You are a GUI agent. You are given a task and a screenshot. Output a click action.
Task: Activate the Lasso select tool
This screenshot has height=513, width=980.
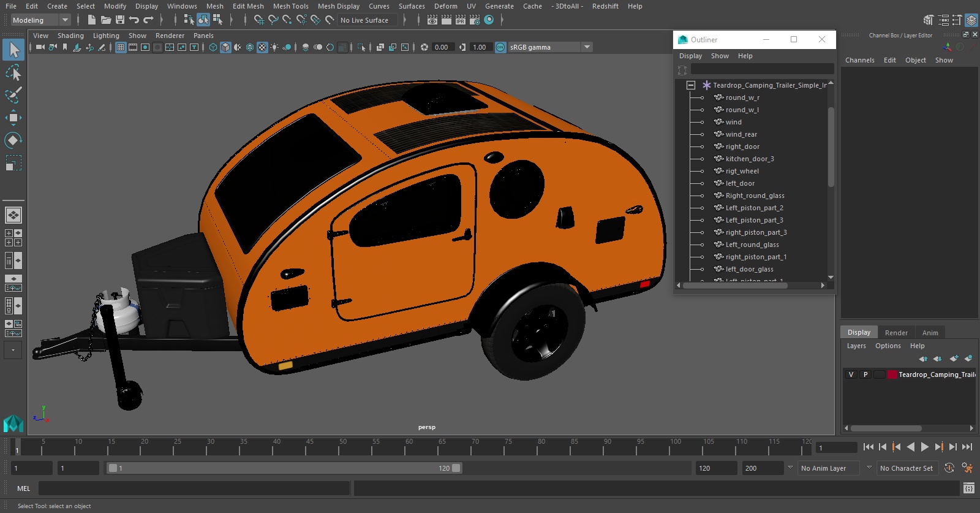pyautogui.click(x=13, y=73)
